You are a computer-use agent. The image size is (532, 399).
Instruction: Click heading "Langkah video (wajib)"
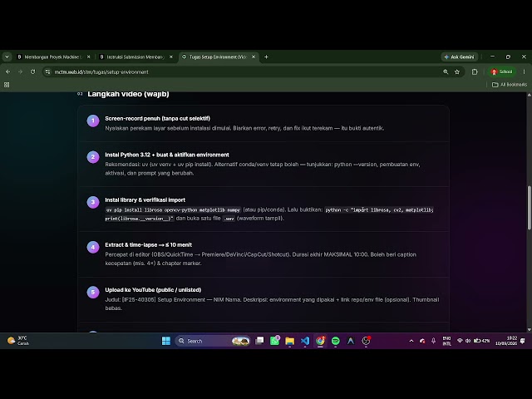pyautogui.click(x=128, y=94)
